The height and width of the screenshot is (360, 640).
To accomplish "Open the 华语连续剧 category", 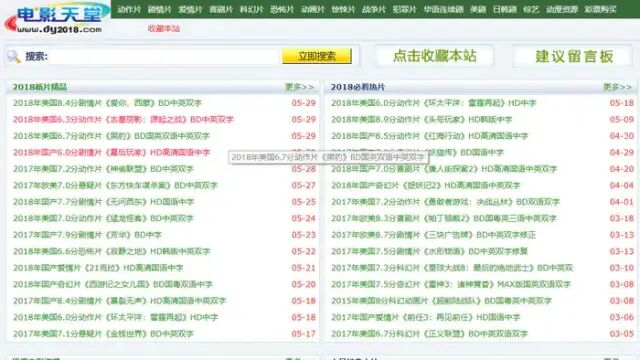I will point(443,9).
